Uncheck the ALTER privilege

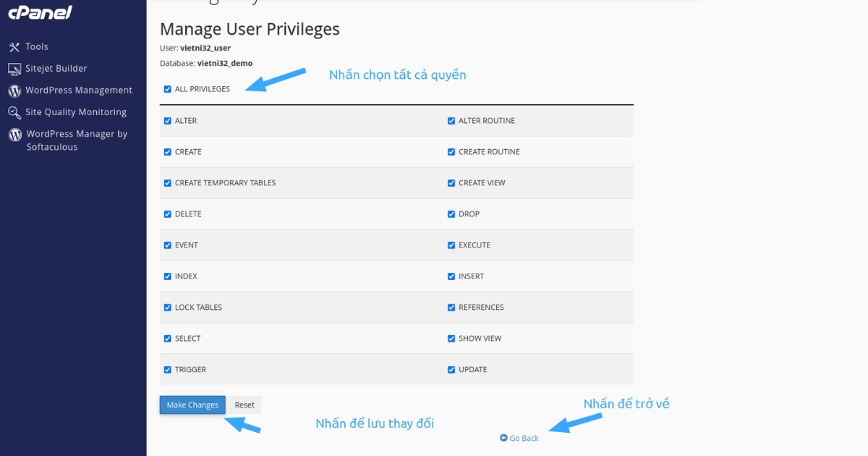pos(168,121)
